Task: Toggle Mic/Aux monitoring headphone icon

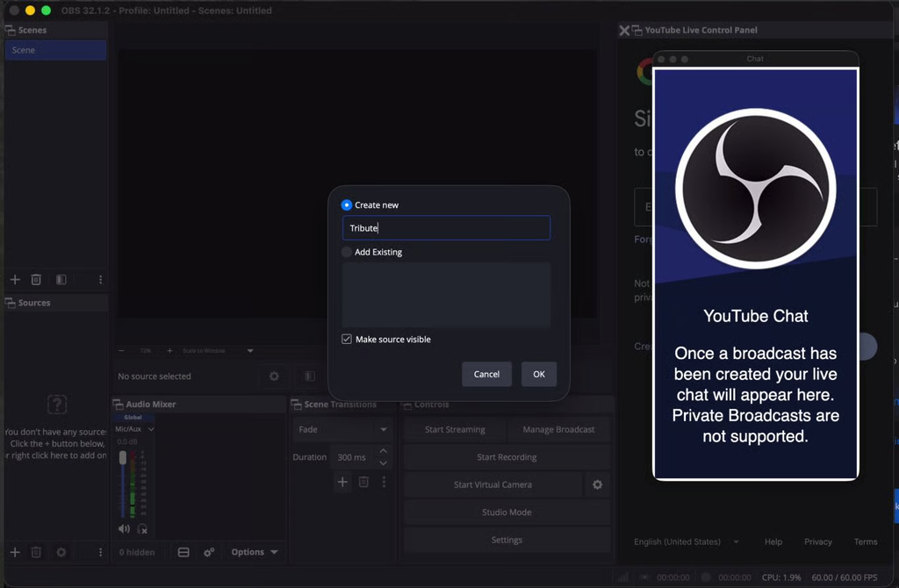Action: [142, 529]
